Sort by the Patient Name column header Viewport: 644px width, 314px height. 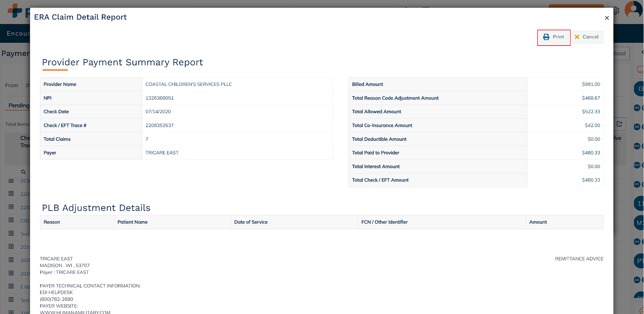click(132, 222)
